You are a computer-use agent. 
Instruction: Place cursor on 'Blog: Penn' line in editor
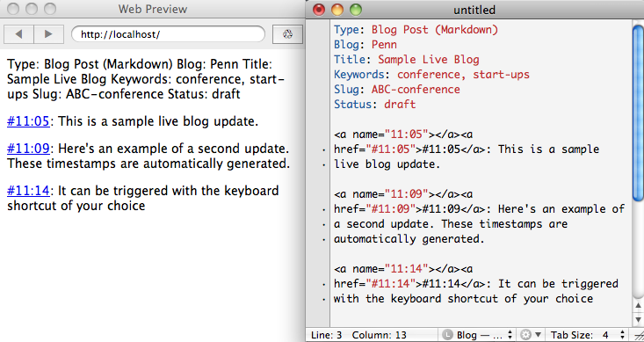pos(365,44)
